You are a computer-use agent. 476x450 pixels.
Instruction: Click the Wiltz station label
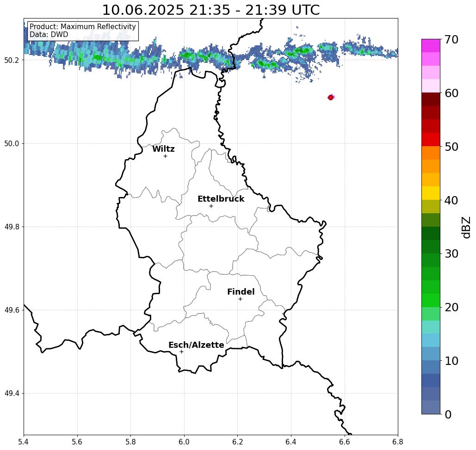click(x=163, y=149)
